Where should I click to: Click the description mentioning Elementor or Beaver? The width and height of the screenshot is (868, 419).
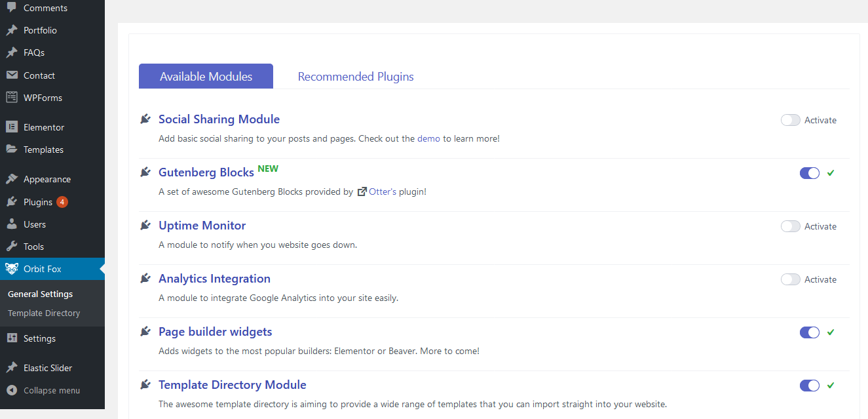click(x=319, y=351)
